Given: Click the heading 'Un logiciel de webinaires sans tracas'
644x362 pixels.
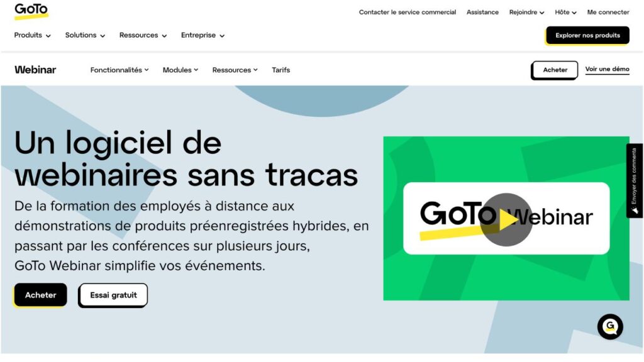Looking at the screenshot, I should pos(186,159).
